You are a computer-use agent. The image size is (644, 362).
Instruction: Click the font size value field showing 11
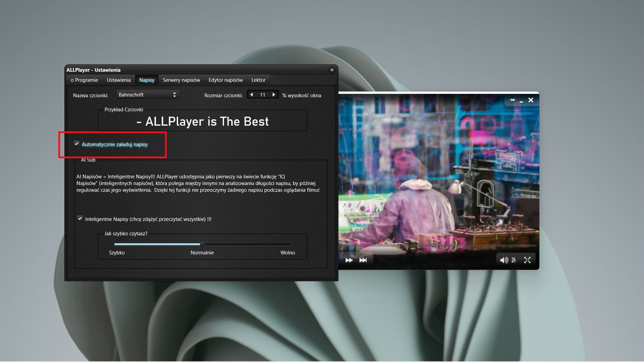coord(262,95)
